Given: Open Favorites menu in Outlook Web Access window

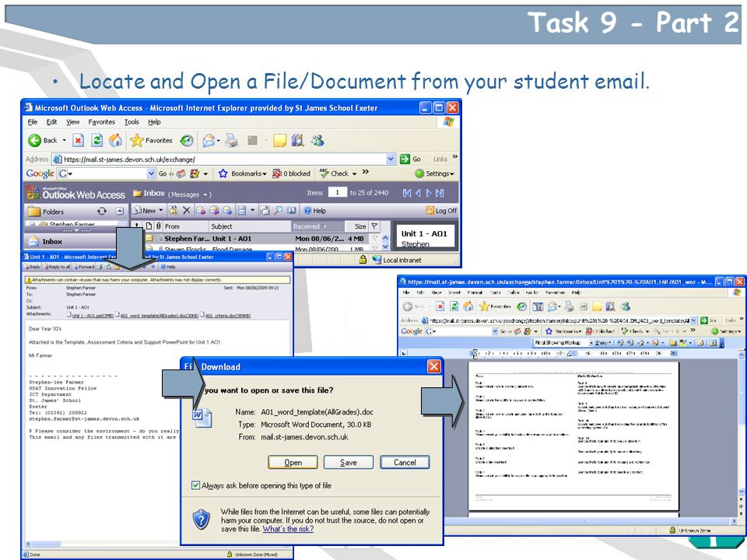Looking at the screenshot, I should tap(101, 122).
